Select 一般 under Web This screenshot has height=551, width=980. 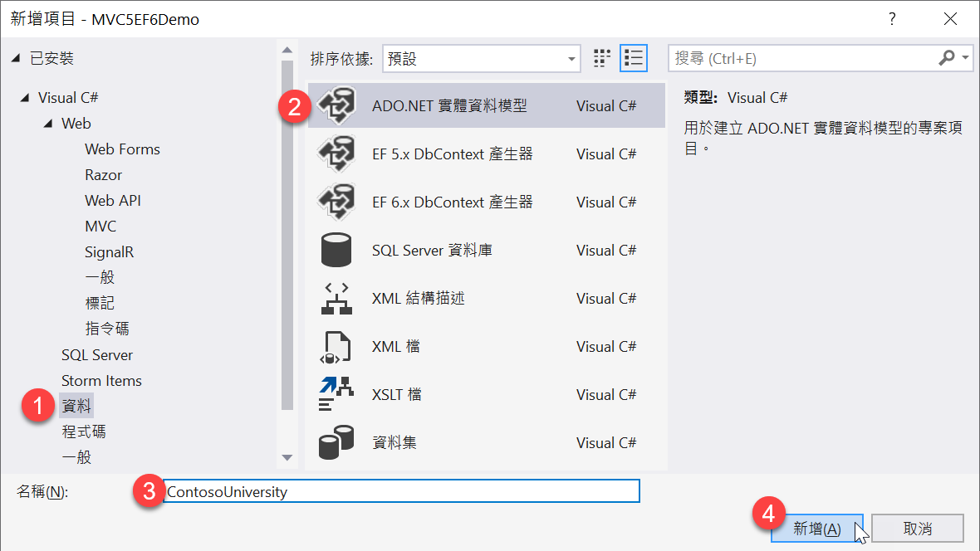click(100, 277)
